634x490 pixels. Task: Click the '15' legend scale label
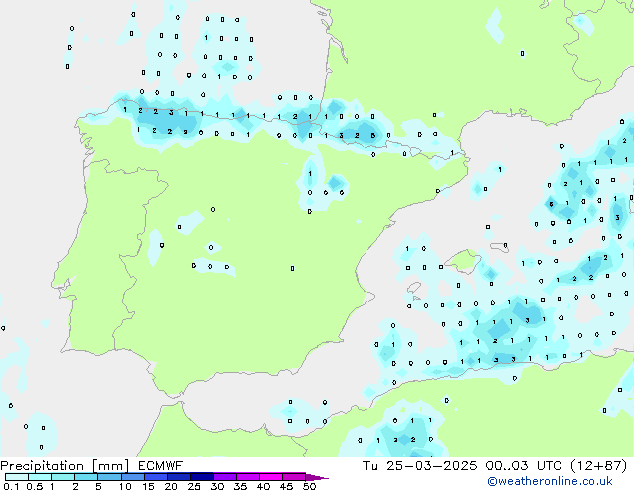coord(148,486)
